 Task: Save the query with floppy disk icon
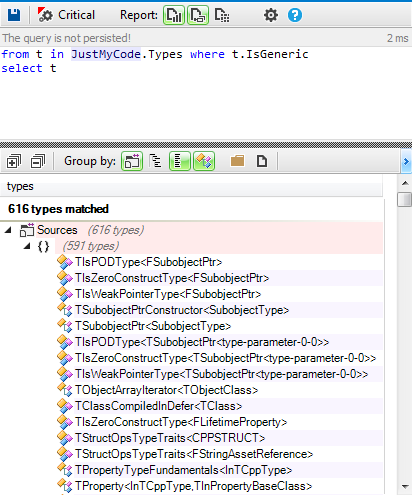14,15
